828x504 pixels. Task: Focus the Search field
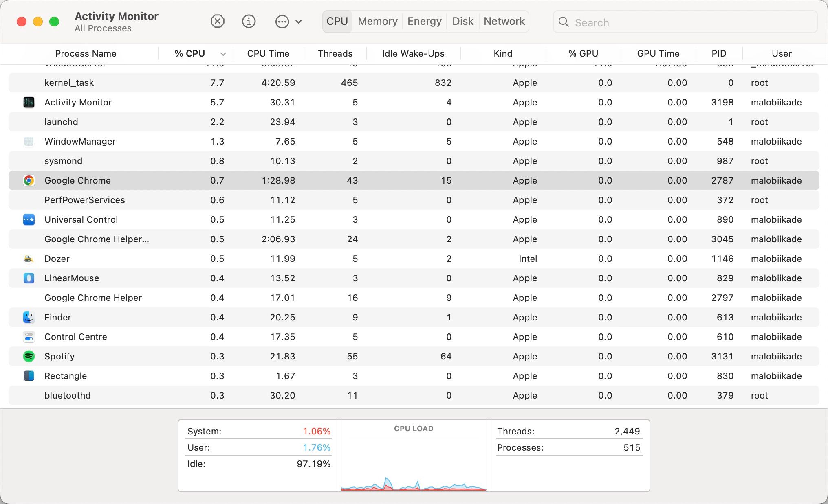685,22
